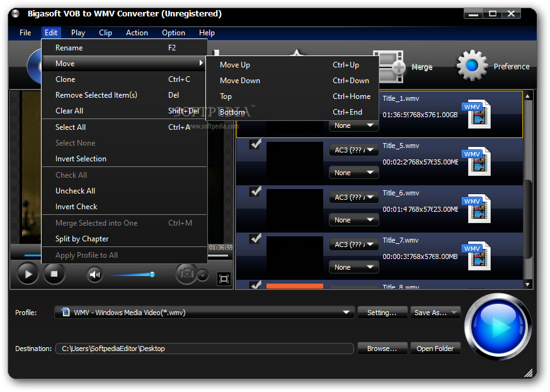
Task: Select Remove Selected Item(s)
Action: pyautogui.click(x=125, y=95)
